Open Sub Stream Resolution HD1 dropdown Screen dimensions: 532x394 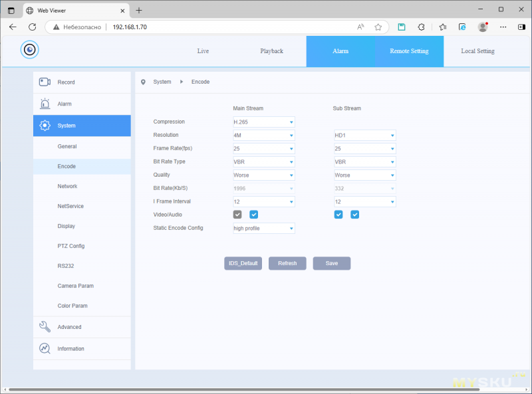(x=364, y=136)
